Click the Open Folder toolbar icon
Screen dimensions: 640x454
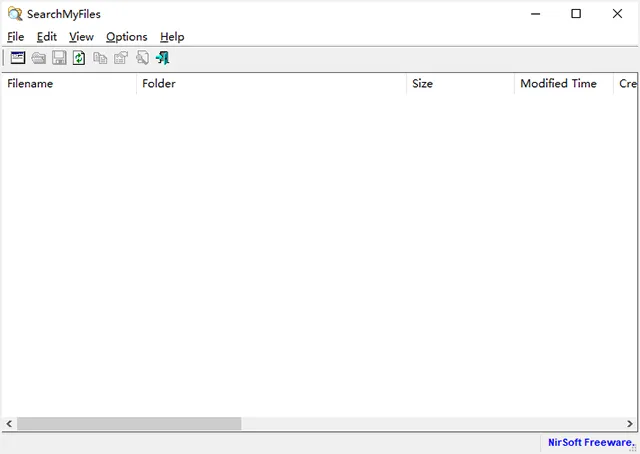[38, 58]
